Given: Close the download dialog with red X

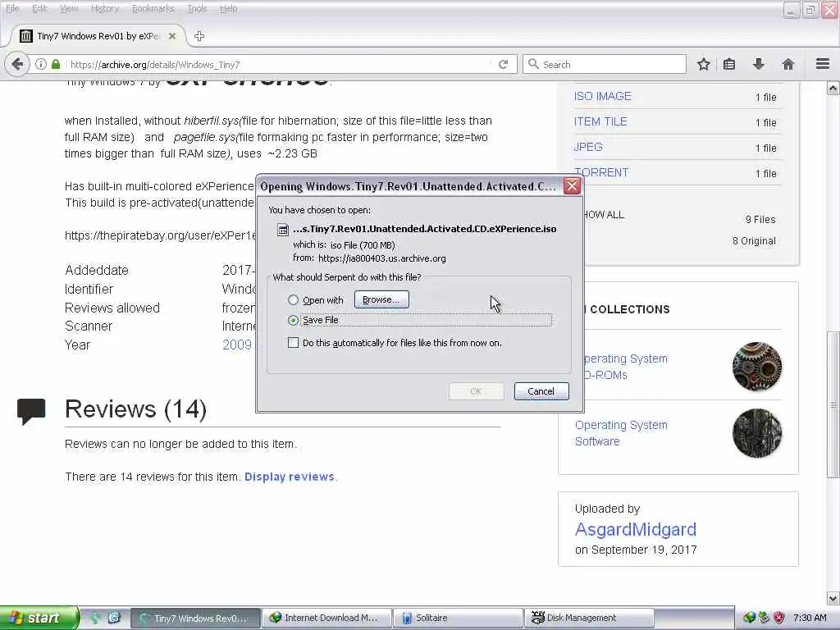Looking at the screenshot, I should click(572, 186).
